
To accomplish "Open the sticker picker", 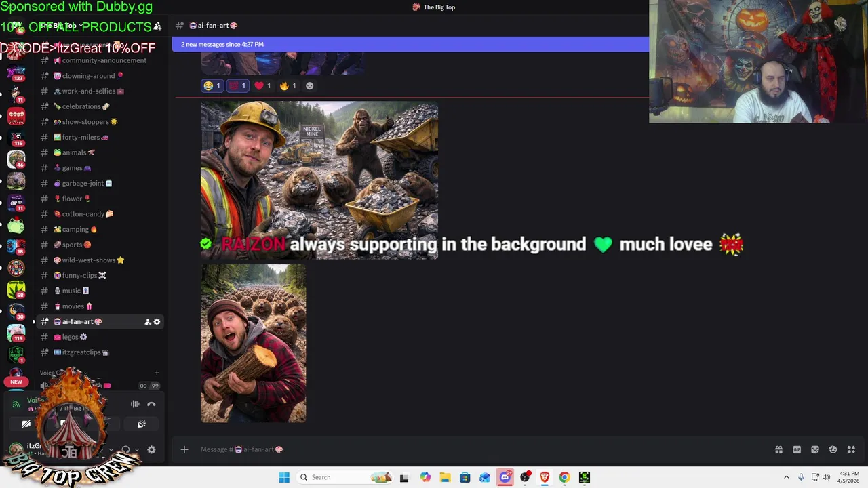I will coord(815,449).
